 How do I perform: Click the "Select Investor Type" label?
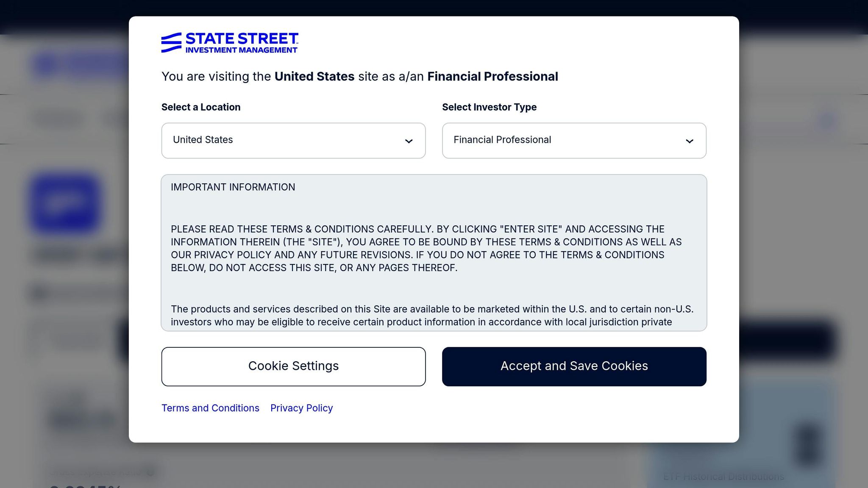[489, 107]
